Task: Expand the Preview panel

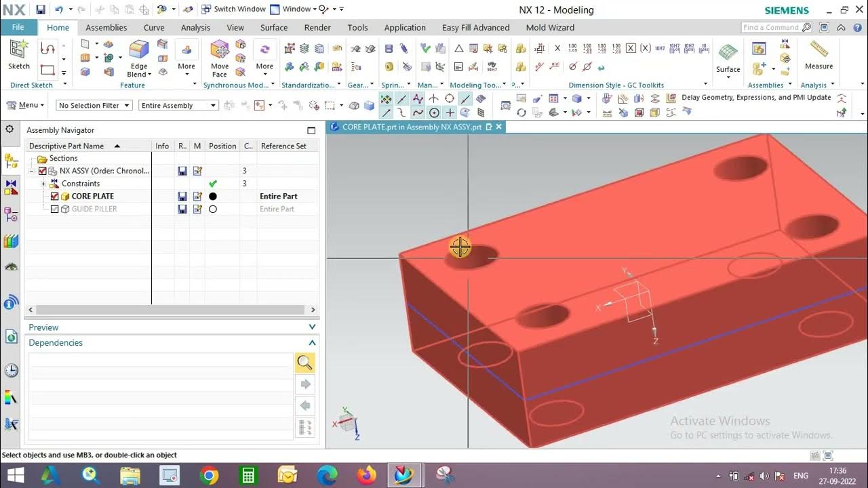Action: click(312, 327)
